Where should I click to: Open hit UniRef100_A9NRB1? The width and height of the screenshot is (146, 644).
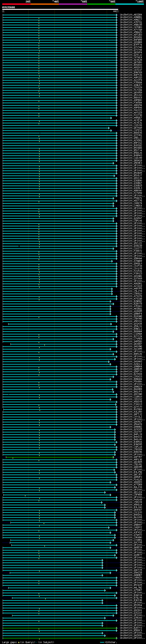pos(131,17)
